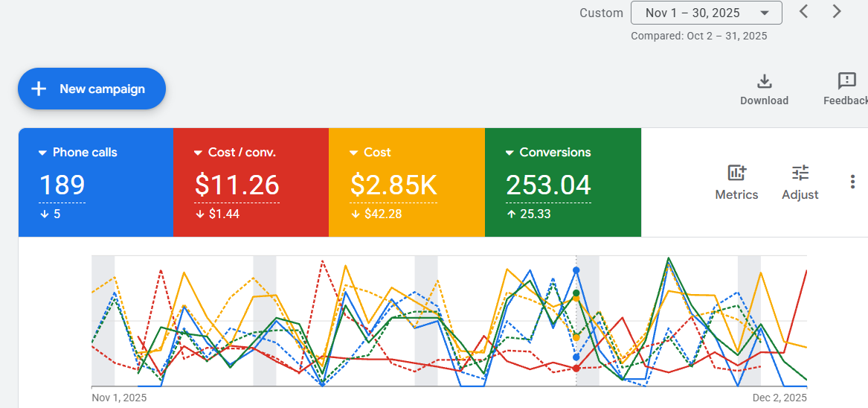Viewport: 868px width, 408px height.
Task: Expand the Conversions metric dropdown arrow
Action: [x=509, y=153]
